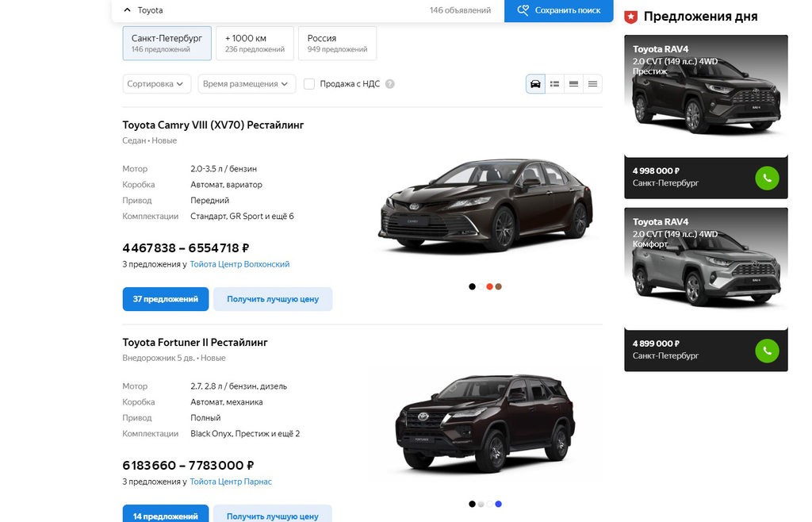Collapse the Toyota filter chevron
Viewport: 812px width, 522px height.
128,10
